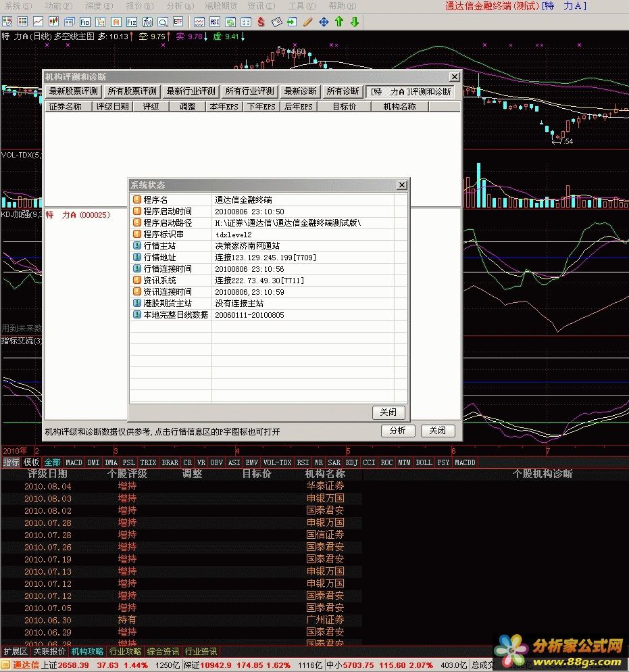629x672 pixels.
Task: Sort by 目标价 column header
Action: pos(345,107)
